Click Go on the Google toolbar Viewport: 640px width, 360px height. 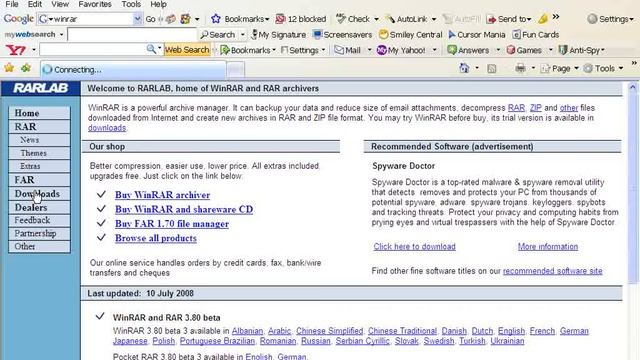151,19
